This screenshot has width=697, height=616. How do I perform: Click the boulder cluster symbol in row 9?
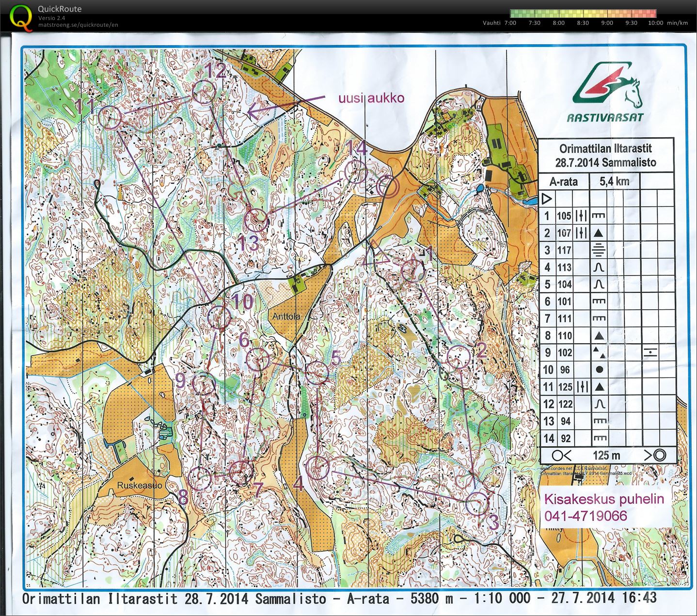[x=599, y=352]
